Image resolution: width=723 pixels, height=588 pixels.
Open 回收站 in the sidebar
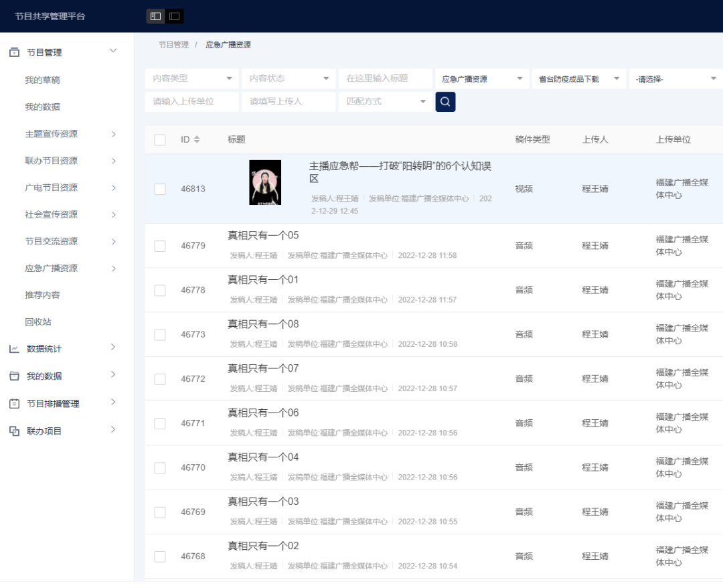(38, 322)
